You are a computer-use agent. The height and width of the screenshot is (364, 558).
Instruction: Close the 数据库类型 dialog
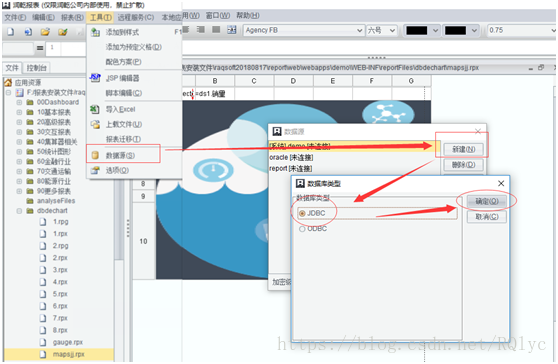pyautogui.click(x=501, y=183)
